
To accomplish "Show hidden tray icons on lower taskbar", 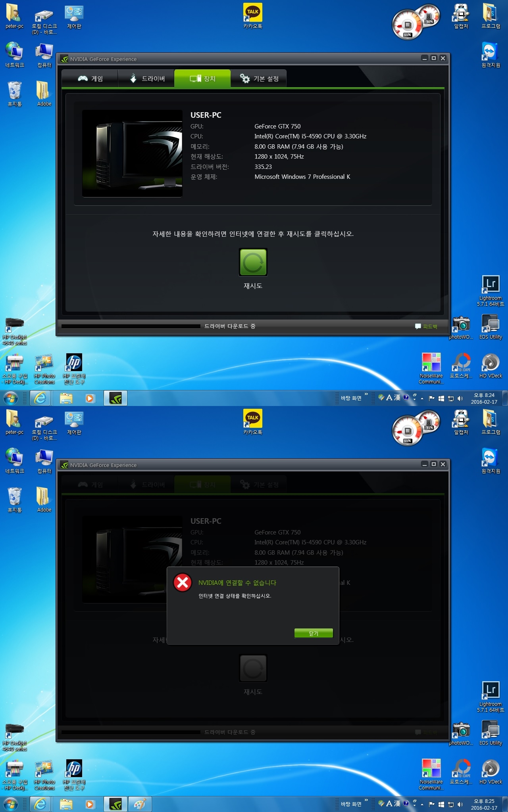I will [x=422, y=804].
